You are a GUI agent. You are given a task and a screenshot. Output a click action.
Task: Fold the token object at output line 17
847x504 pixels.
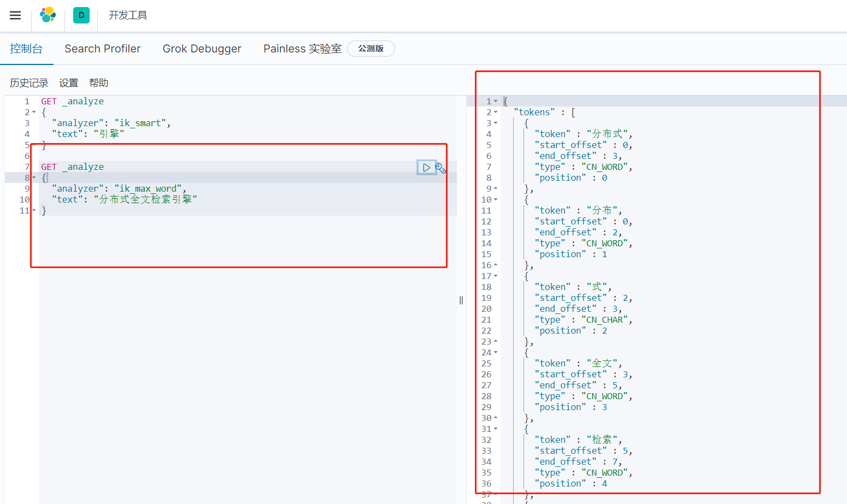tap(496, 276)
